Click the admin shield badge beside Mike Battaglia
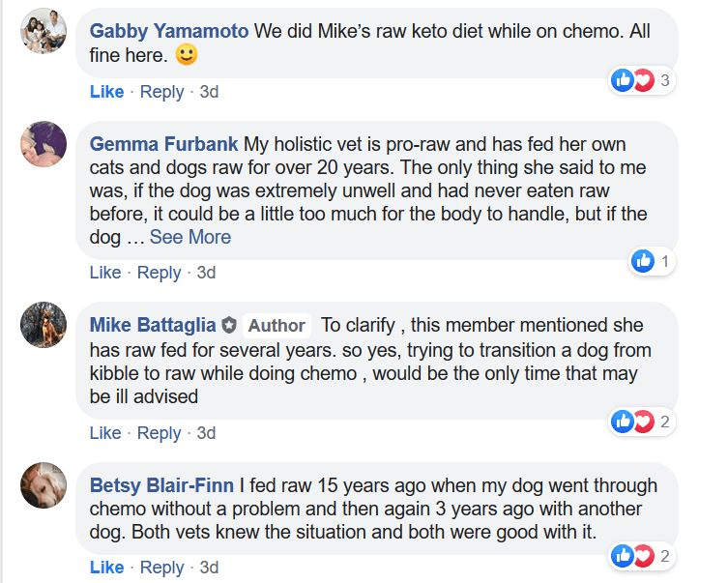The height and width of the screenshot is (583, 728). [229, 326]
